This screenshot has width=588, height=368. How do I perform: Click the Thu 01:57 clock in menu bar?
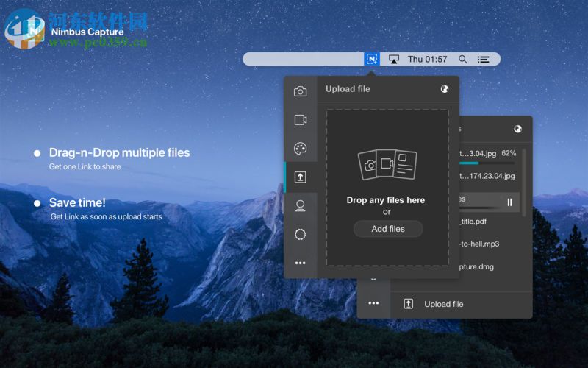[428, 60]
